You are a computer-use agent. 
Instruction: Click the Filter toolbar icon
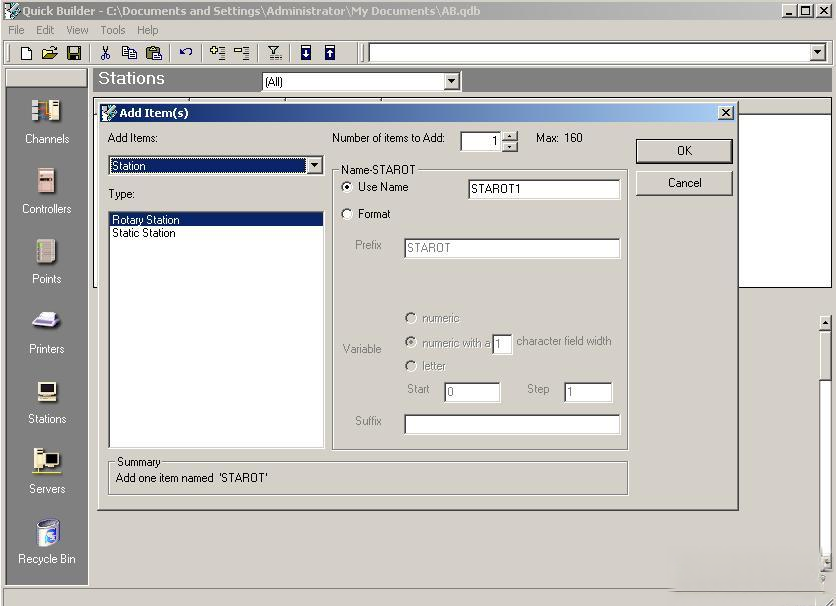point(274,53)
